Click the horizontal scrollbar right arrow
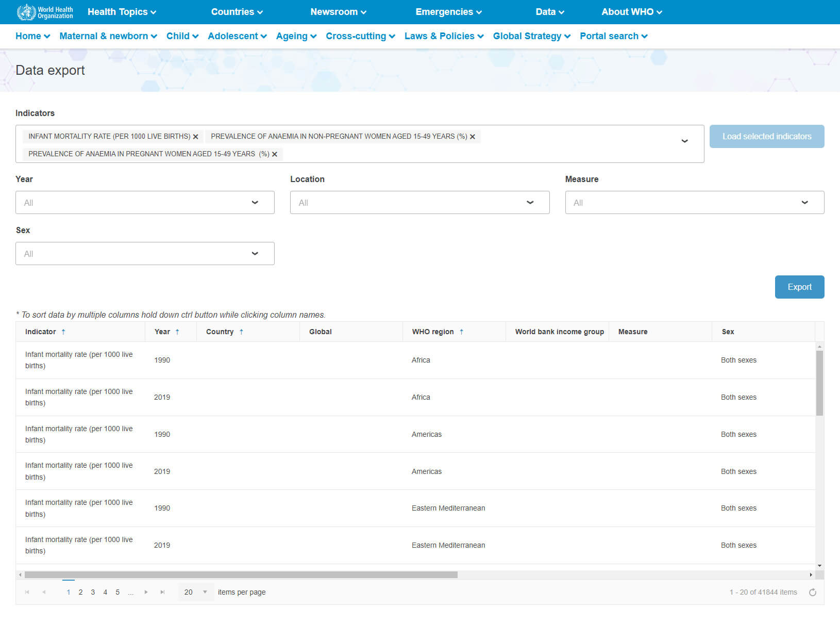 coord(811,575)
